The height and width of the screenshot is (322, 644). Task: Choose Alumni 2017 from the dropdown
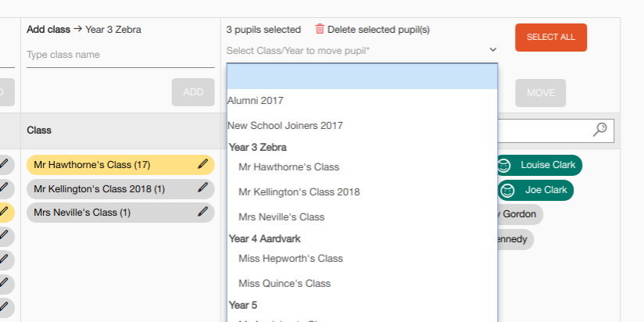click(362, 101)
